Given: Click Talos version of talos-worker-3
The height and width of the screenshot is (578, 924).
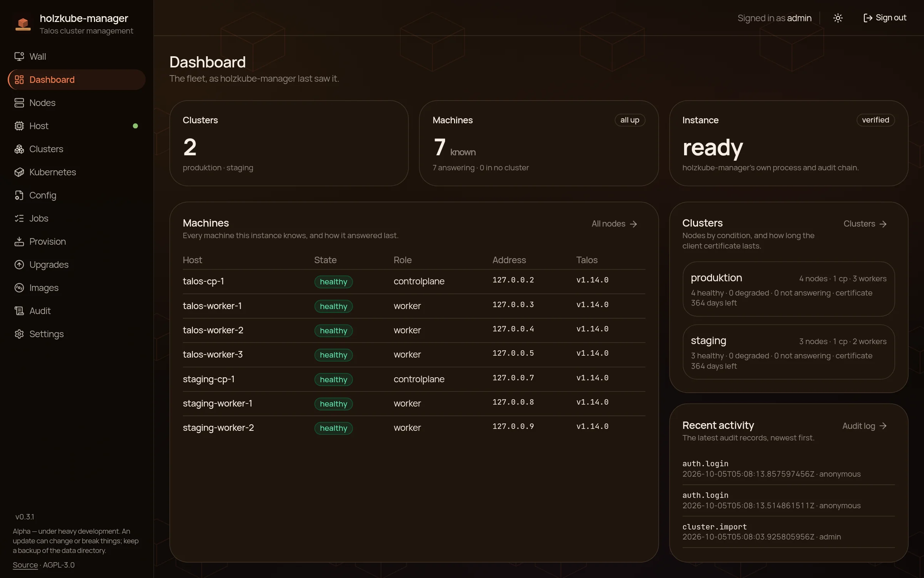Looking at the screenshot, I should pos(592,353).
